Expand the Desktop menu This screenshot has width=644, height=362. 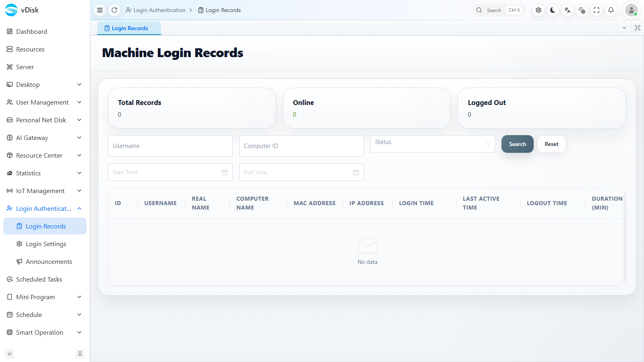click(45, 84)
